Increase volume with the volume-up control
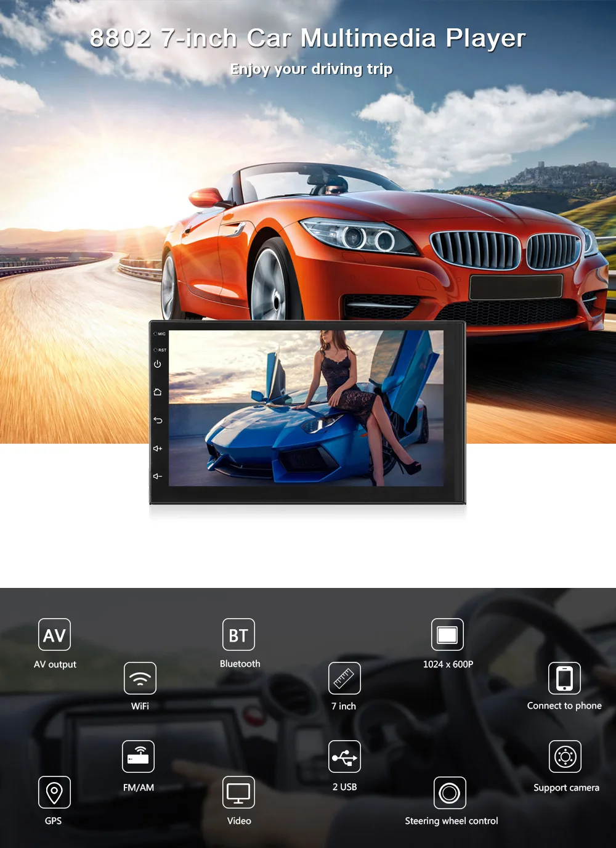 [x=158, y=449]
